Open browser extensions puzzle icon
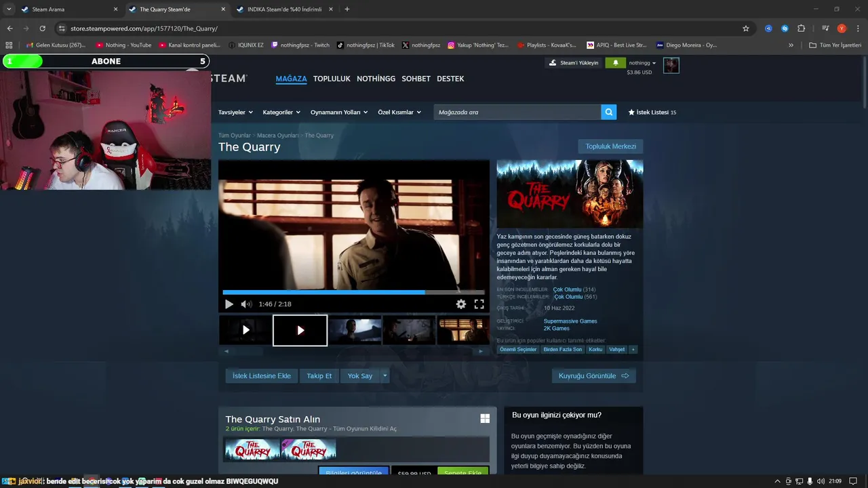868x488 pixels. point(802,28)
